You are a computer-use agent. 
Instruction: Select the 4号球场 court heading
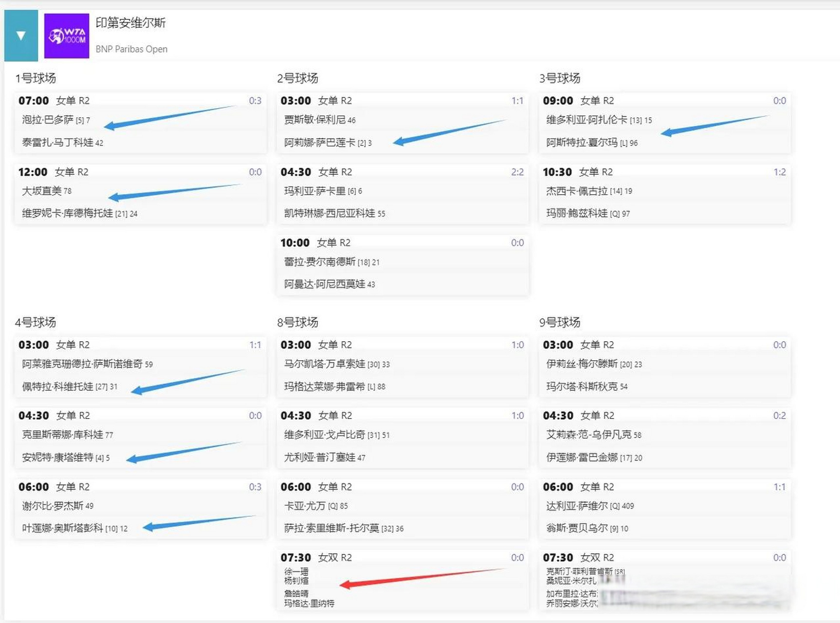pos(36,322)
